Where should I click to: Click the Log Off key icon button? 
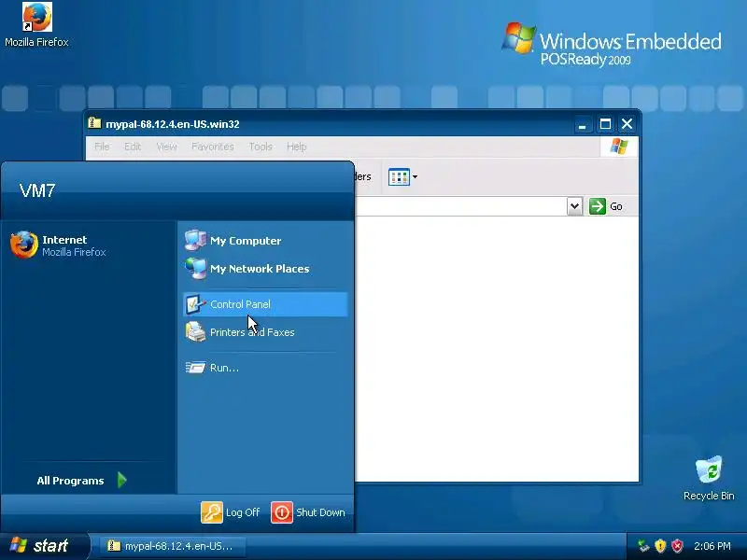(212, 512)
